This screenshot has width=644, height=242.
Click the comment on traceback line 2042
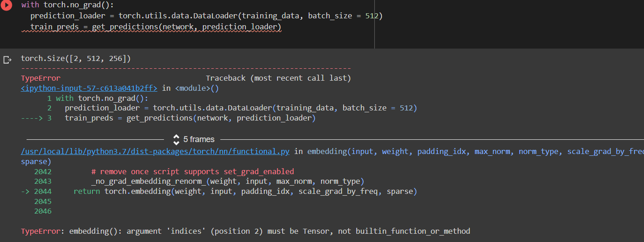192,171
